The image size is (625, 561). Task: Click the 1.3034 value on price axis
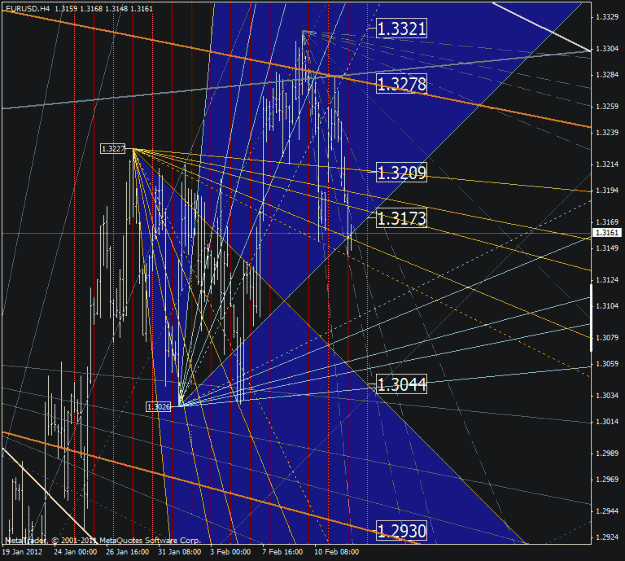point(607,395)
